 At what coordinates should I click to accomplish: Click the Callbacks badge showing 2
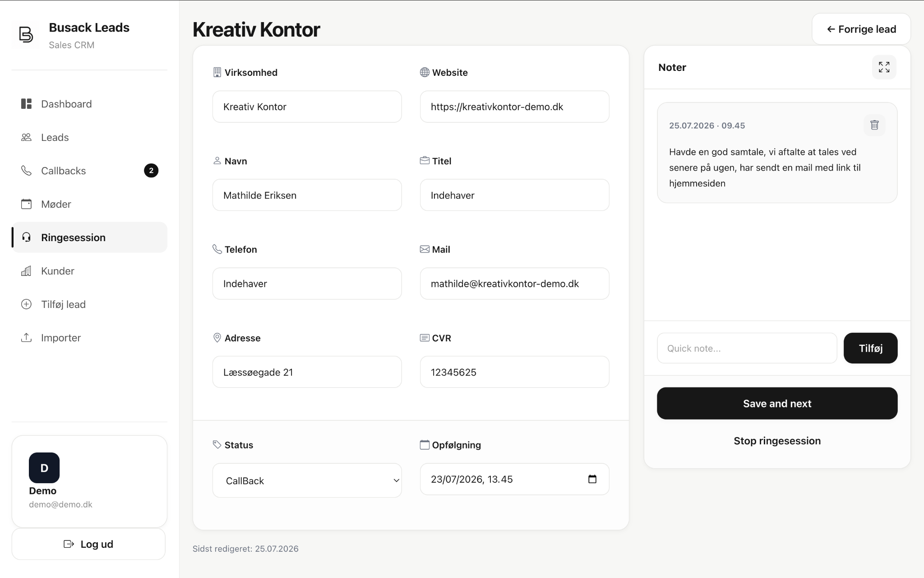pyautogui.click(x=151, y=171)
